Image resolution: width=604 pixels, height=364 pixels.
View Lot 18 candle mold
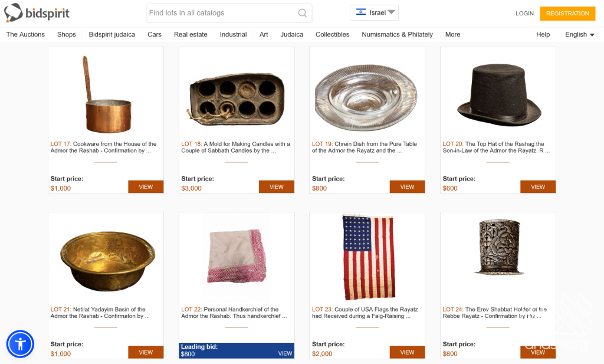pyautogui.click(x=276, y=187)
